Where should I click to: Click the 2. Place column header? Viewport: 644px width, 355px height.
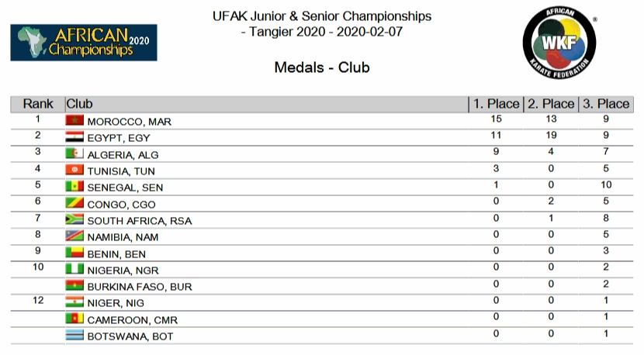pos(551,104)
